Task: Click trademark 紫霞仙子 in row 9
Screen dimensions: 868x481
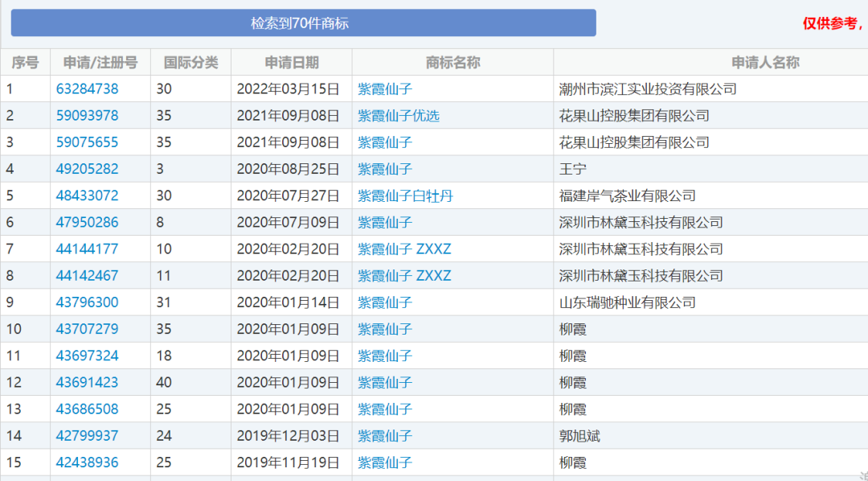Action: (385, 302)
